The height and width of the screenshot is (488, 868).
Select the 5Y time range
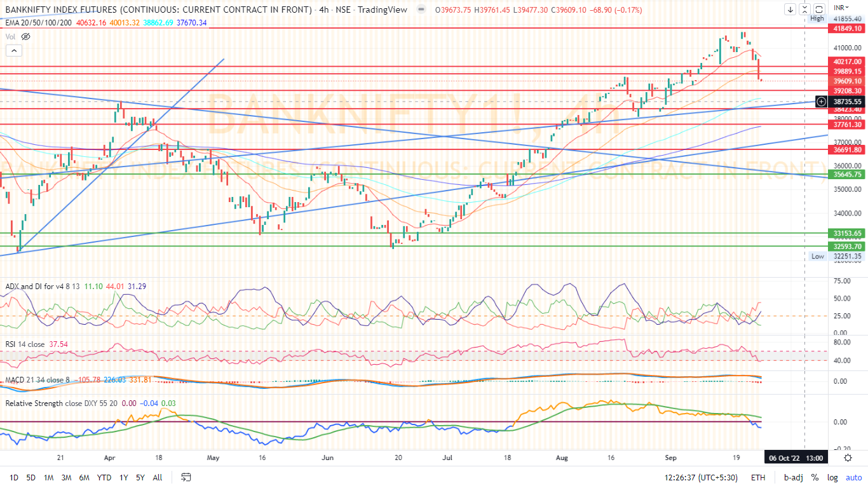[140, 477]
